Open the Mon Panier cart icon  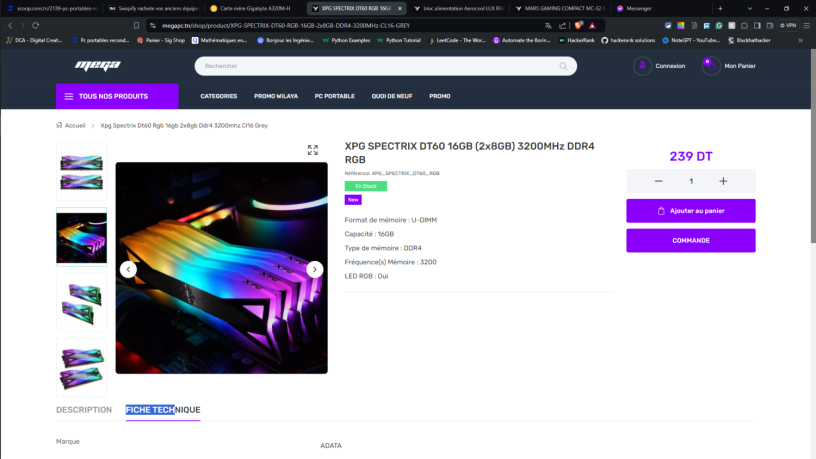[x=711, y=66]
